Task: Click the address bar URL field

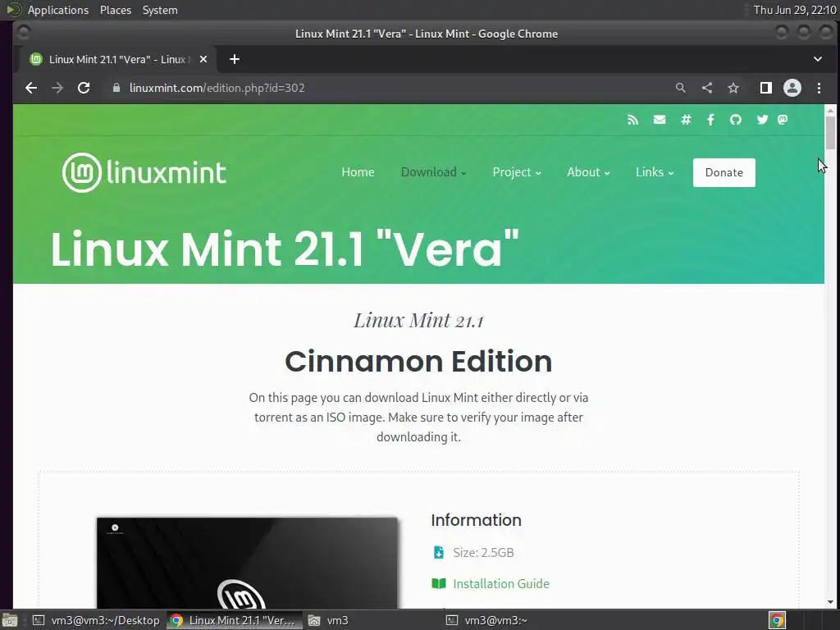Action: tap(386, 88)
